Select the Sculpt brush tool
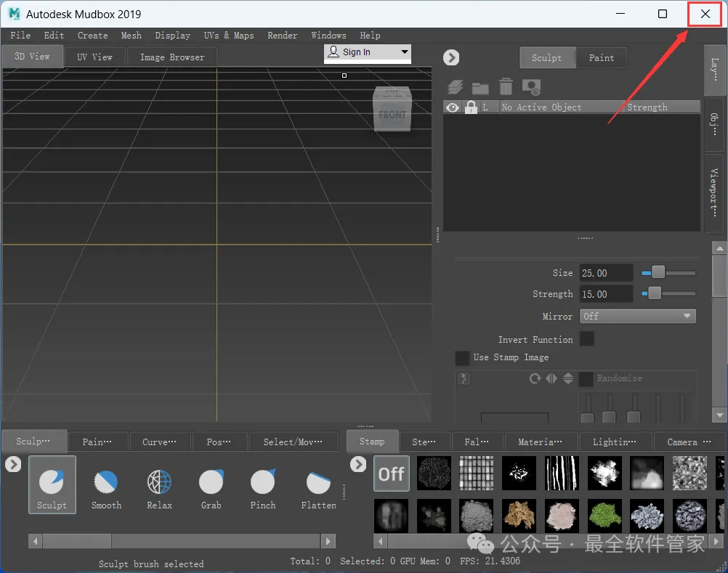728x573 pixels. click(x=52, y=484)
